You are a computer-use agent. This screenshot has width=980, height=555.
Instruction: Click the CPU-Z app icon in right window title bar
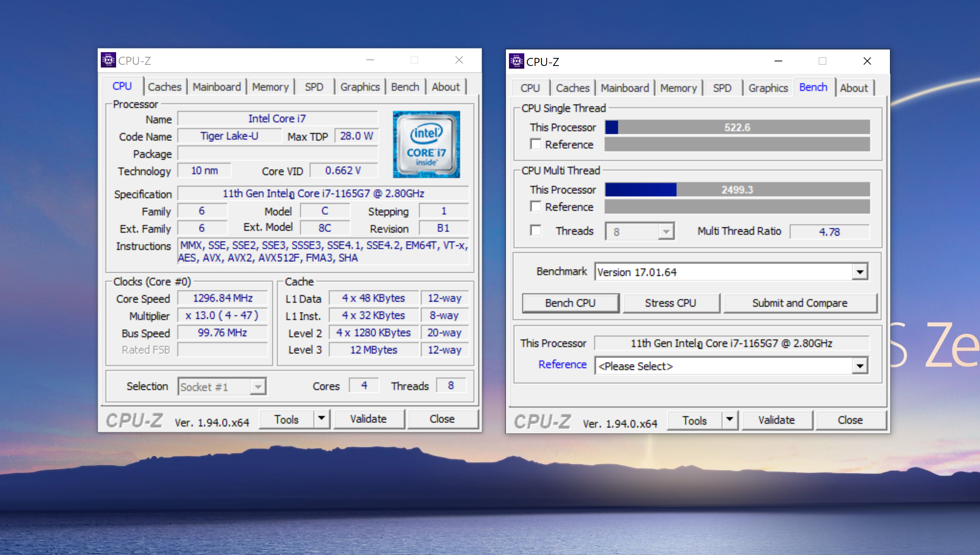click(x=517, y=61)
